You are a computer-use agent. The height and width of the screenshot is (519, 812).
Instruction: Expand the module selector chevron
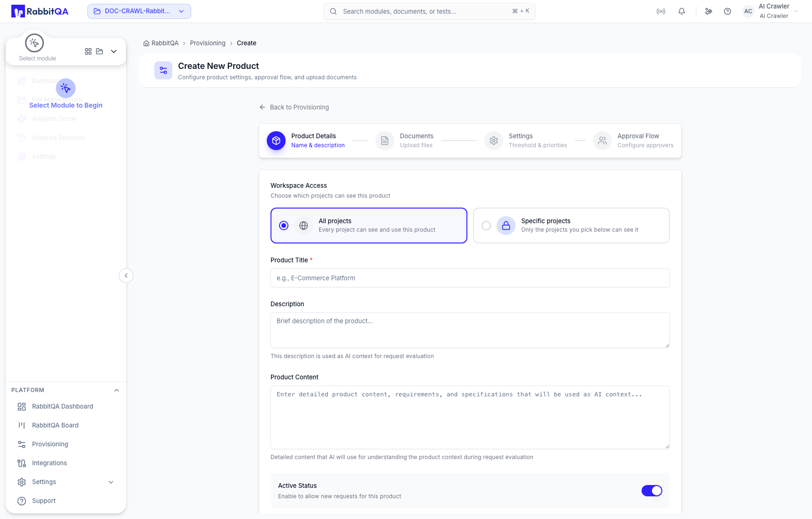coord(114,51)
